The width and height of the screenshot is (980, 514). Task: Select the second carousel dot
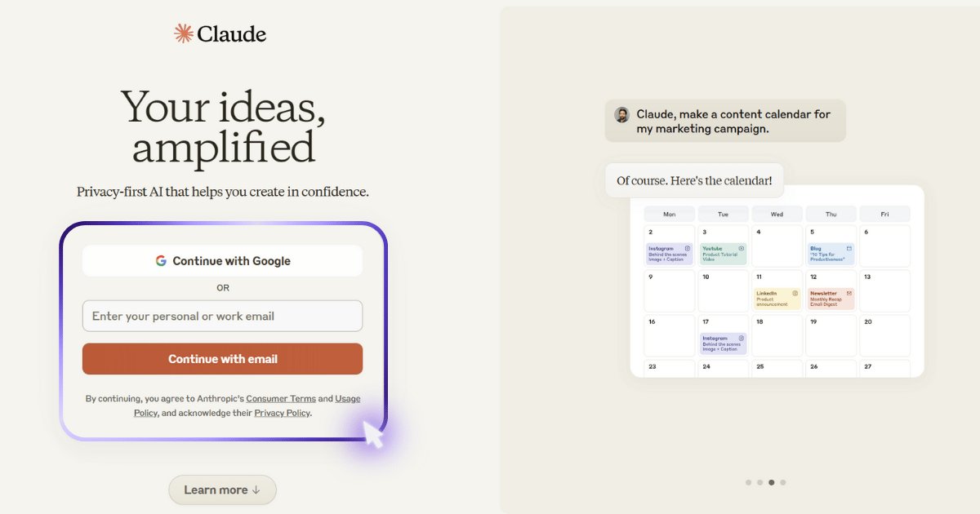(759, 482)
